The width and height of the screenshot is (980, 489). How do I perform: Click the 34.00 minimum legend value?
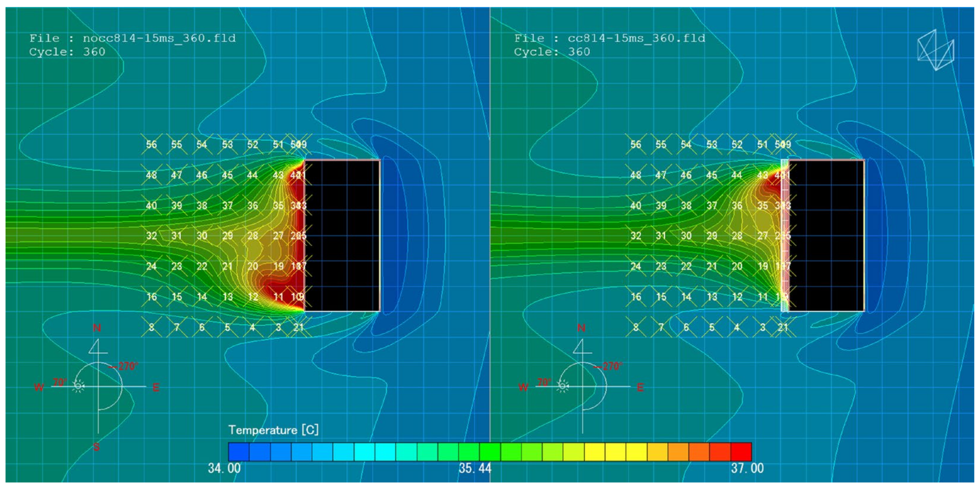click(224, 469)
